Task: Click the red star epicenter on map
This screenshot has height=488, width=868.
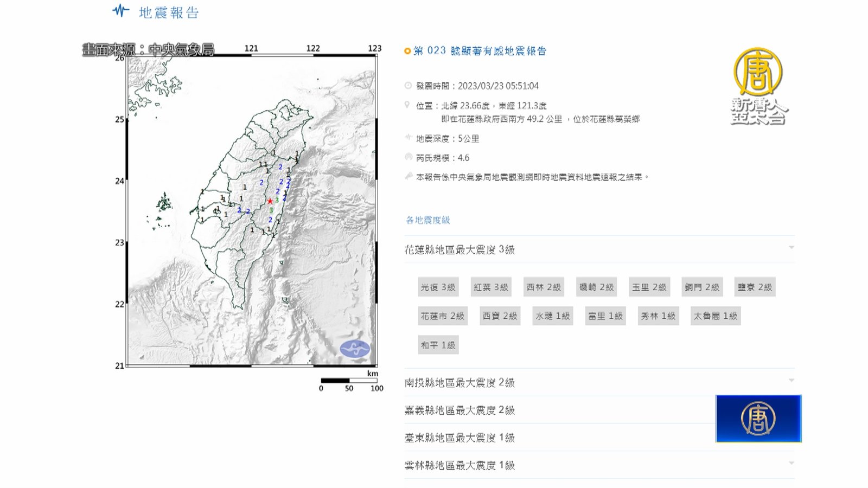Action: 270,201
